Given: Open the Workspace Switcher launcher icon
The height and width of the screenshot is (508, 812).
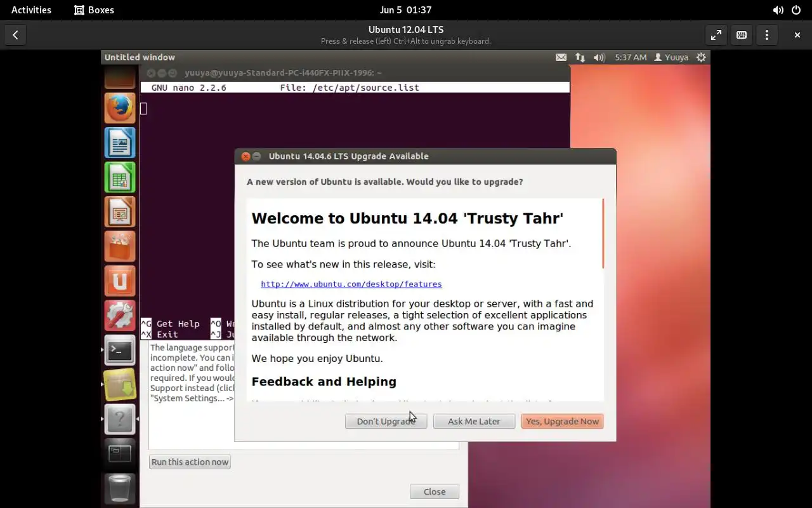Looking at the screenshot, I should point(120,454).
